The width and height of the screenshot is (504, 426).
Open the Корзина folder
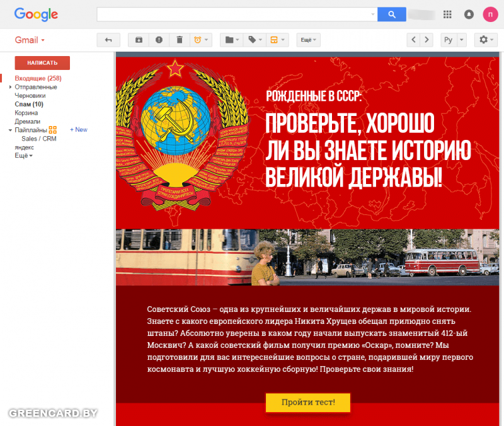coord(26,113)
